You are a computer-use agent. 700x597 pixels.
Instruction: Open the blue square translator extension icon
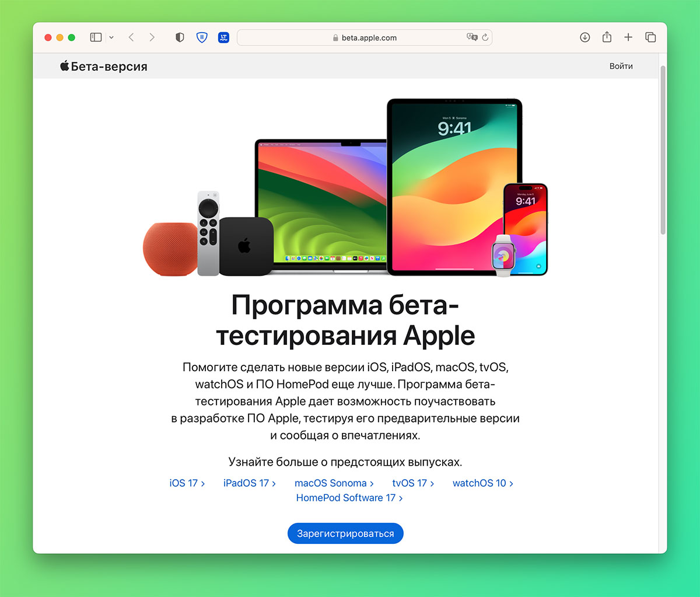click(223, 37)
